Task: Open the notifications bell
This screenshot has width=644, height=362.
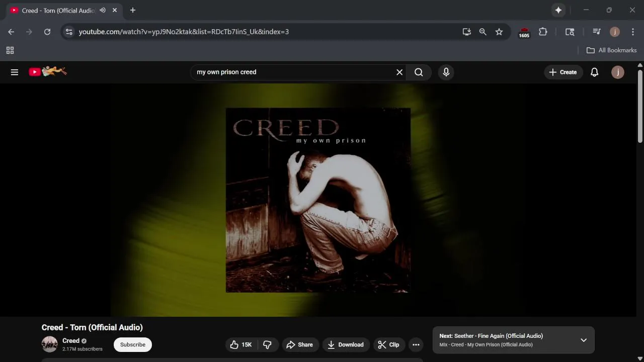Action: point(594,72)
